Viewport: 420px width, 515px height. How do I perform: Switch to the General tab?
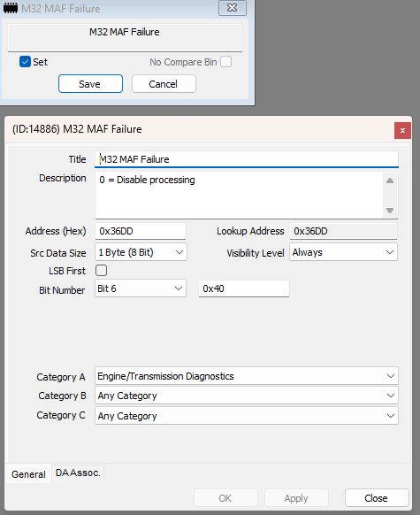28,474
